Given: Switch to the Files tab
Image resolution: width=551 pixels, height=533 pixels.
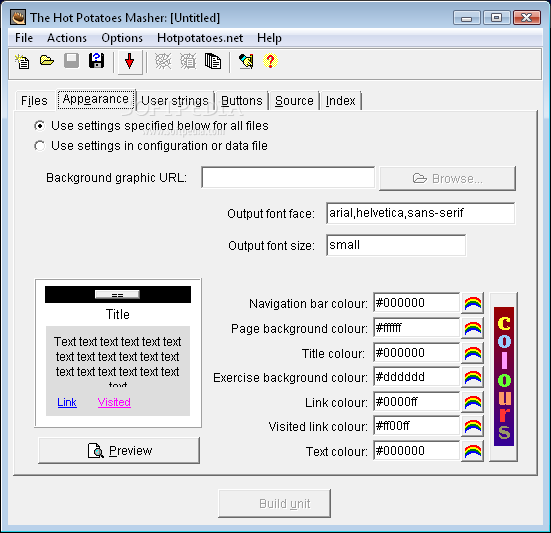Looking at the screenshot, I should click(34, 101).
